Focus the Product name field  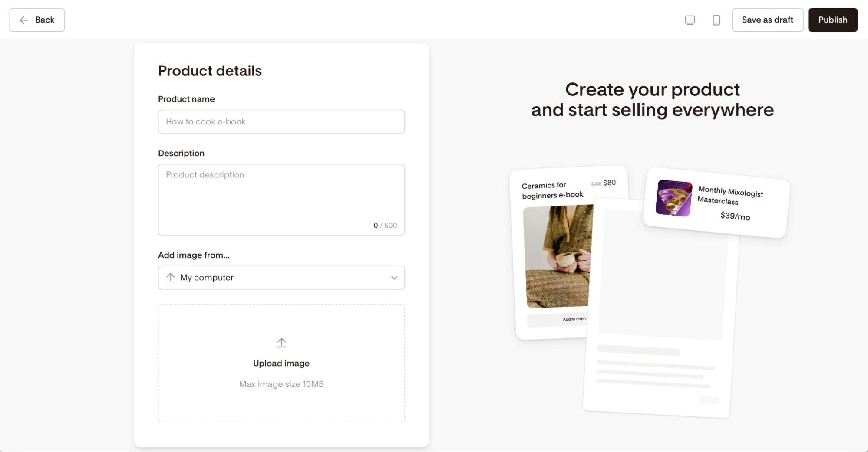[x=281, y=121]
